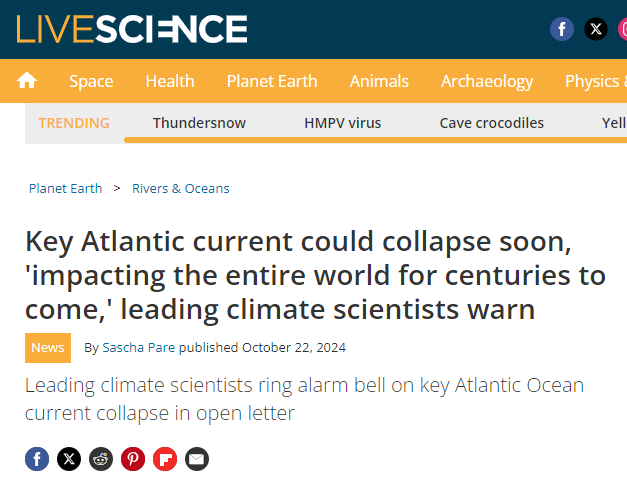The width and height of the screenshot is (627, 485).
Task: Open the Archaeology section
Action: pos(487,81)
